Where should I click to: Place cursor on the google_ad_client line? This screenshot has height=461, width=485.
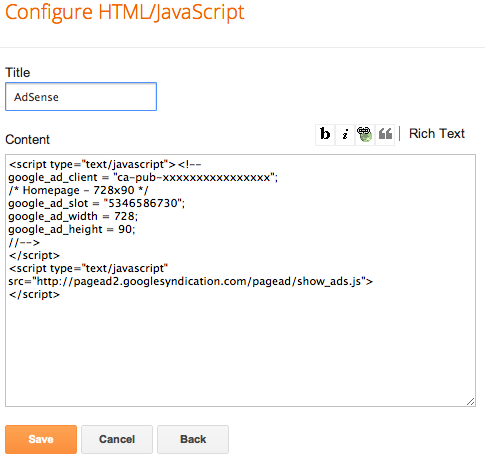[143, 177]
